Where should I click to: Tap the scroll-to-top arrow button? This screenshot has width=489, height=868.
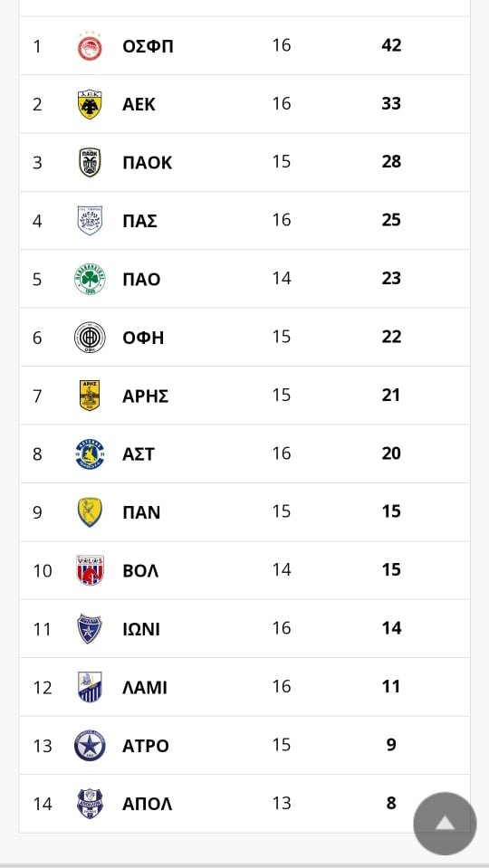pyautogui.click(x=445, y=823)
